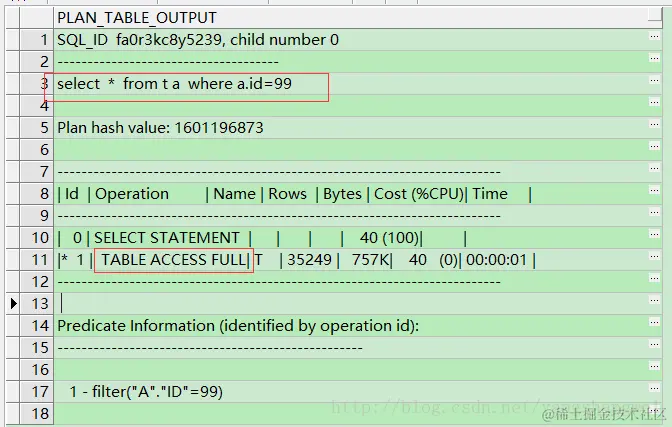Open ellipsis button on row 7
Image resolution: width=672 pixels, height=427 pixels.
pos(654,168)
